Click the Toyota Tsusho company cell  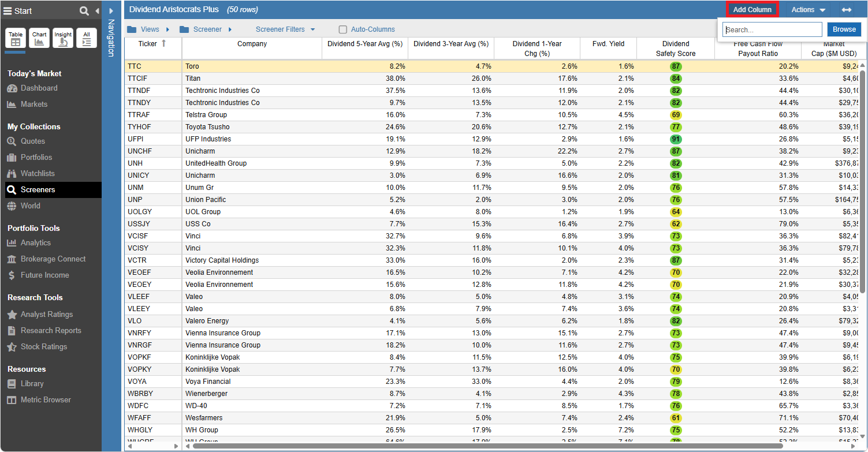click(252, 127)
